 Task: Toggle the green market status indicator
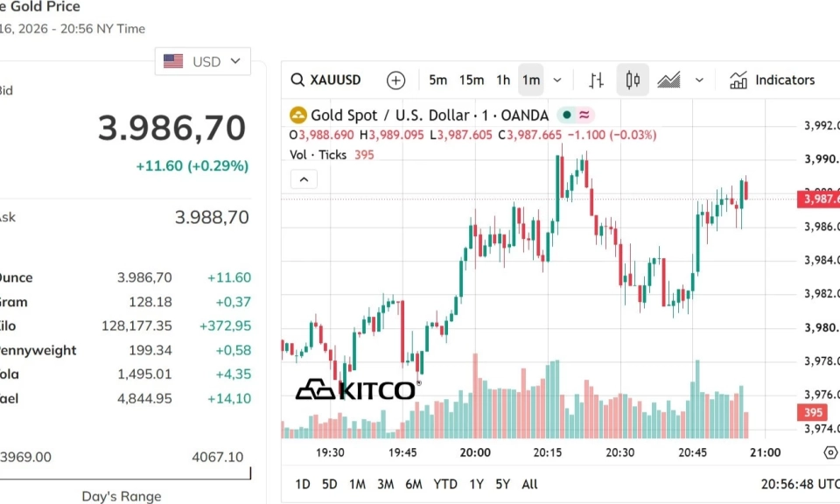566,115
